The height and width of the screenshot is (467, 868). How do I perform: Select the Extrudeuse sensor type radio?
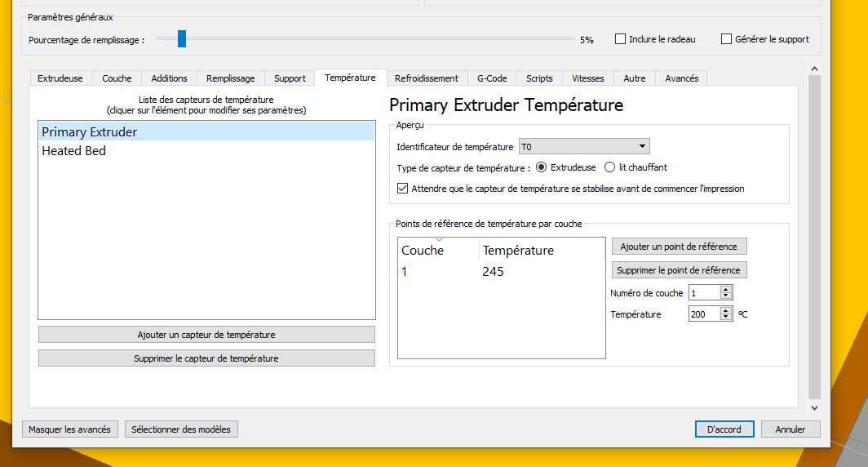pyautogui.click(x=542, y=167)
